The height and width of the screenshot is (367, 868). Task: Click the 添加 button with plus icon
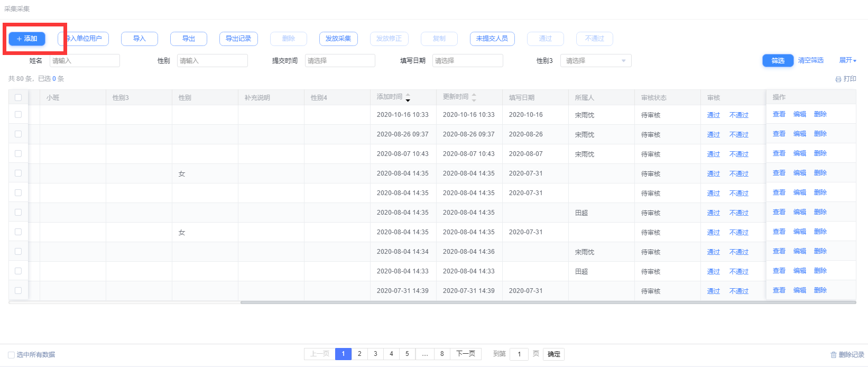point(27,39)
